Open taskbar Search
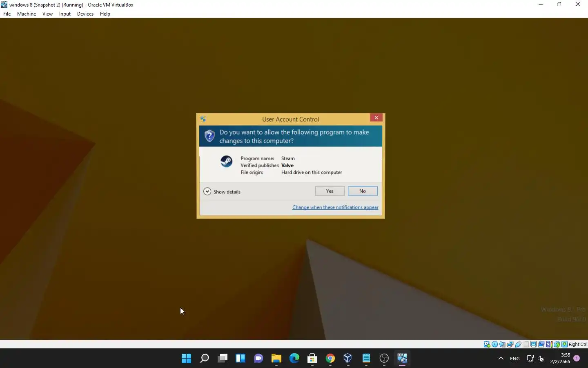588x368 pixels. (x=205, y=359)
